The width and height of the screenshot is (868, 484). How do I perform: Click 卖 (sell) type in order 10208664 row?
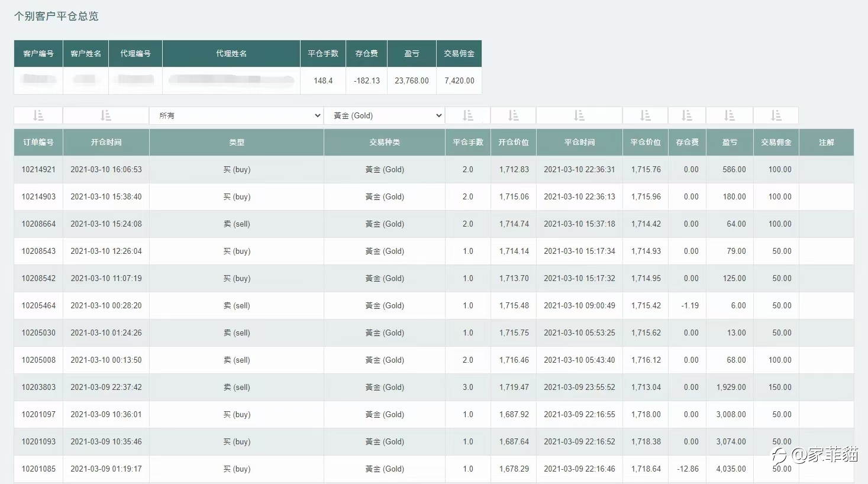237,224
